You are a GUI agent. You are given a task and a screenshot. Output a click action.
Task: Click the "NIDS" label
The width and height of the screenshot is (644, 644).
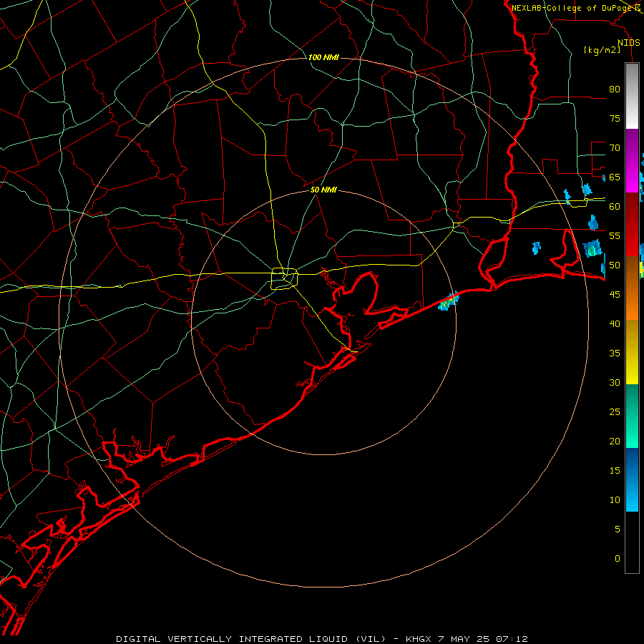pos(628,43)
